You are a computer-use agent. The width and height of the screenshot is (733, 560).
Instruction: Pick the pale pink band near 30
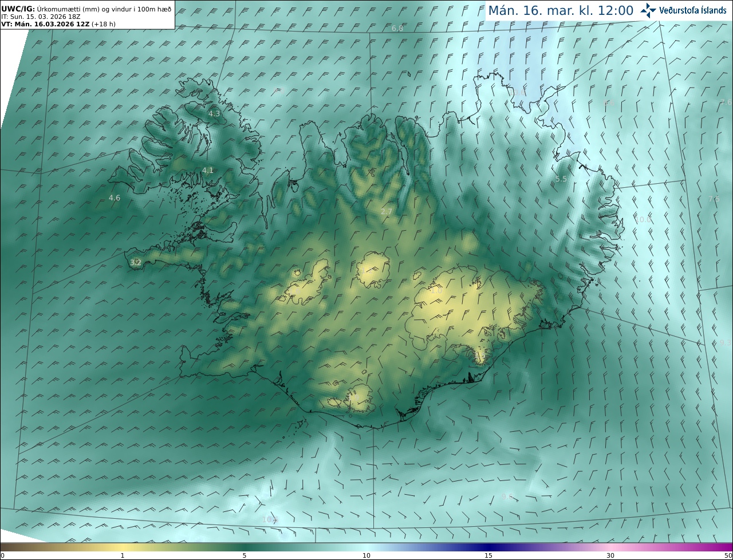[610, 547]
